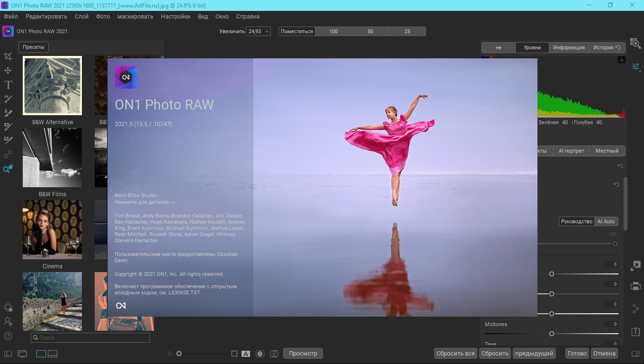Toggle the highlight clipping triangle in histogram

622,60
